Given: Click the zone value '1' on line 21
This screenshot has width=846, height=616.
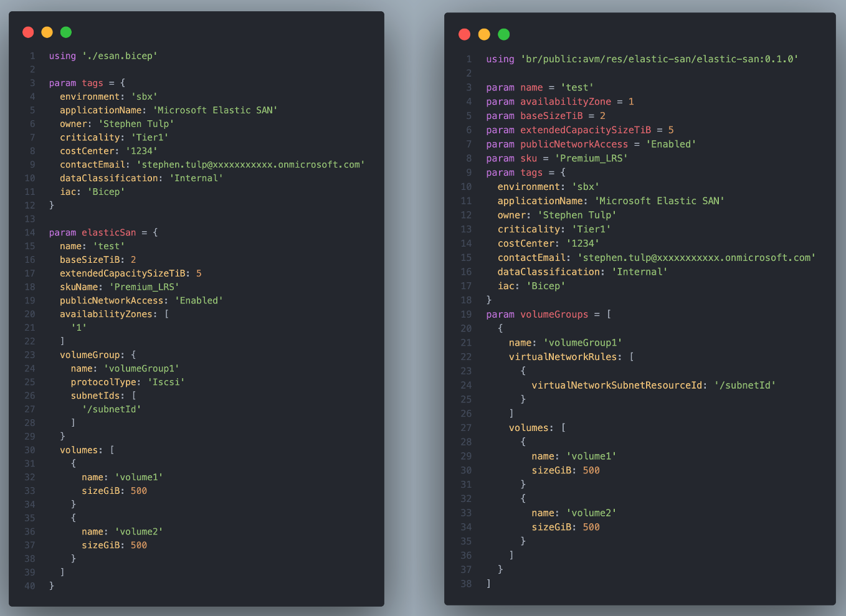Looking at the screenshot, I should (79, 328).
